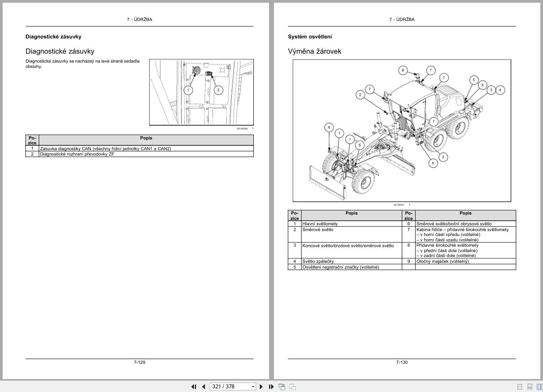The image size is (543, 392).
Task: Click callout 9 on the grader diagram
Action: (403, 70)
